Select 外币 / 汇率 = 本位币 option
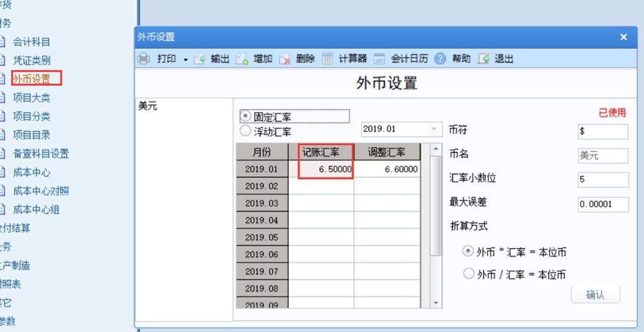Viewport: 644px width, 332px height. pyautogui.click(x=468, y=273)
